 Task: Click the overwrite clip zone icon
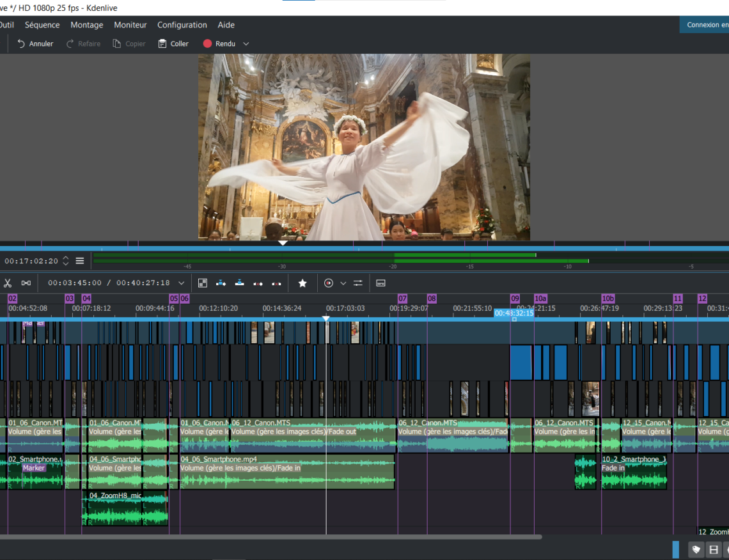click(239, 283)
